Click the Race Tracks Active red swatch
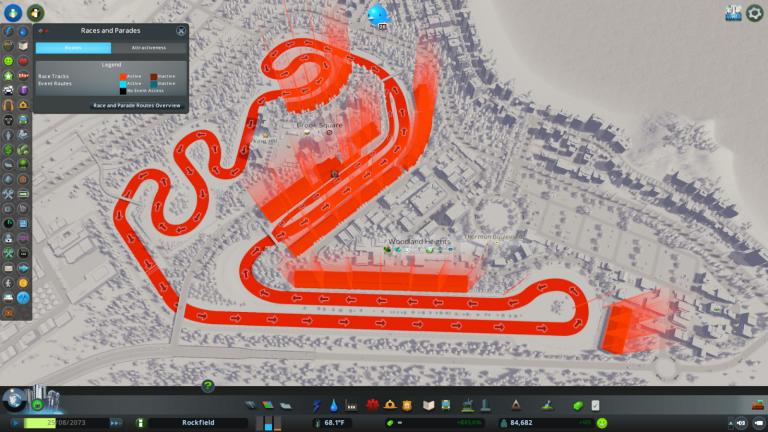 point(123,76)
